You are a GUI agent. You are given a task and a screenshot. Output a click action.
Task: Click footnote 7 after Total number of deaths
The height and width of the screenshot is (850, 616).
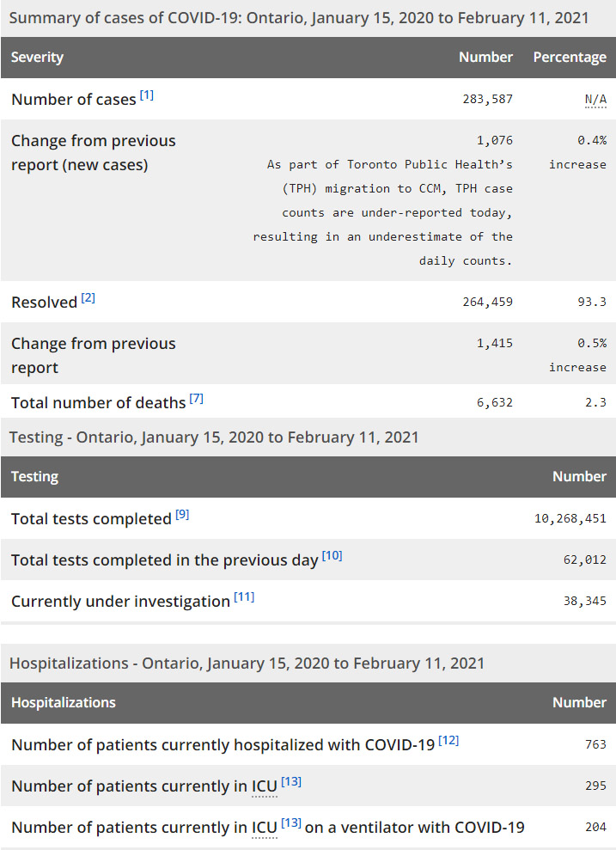pos(197,399)
